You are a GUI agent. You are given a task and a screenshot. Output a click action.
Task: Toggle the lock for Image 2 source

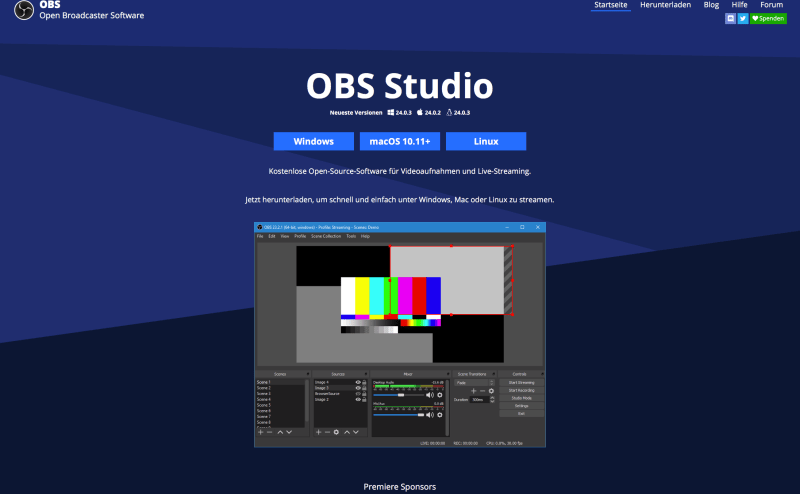(x=365, y=399)
